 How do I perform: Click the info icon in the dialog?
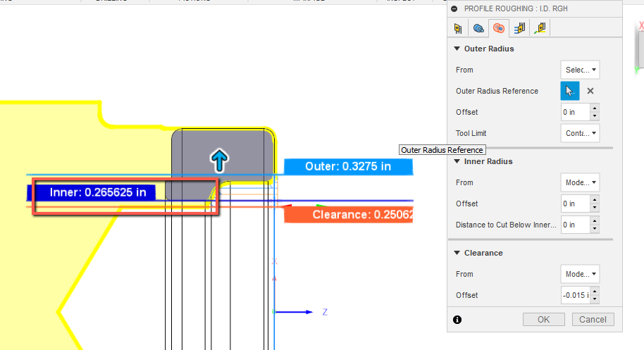click(457, 320)
